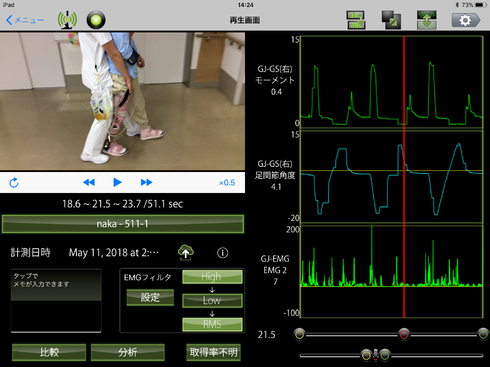The height and width of the screenshot is (367, 490).
Task: Open EMG filter 設定 button
Action: pyautogui.click(x=150, y=297)
